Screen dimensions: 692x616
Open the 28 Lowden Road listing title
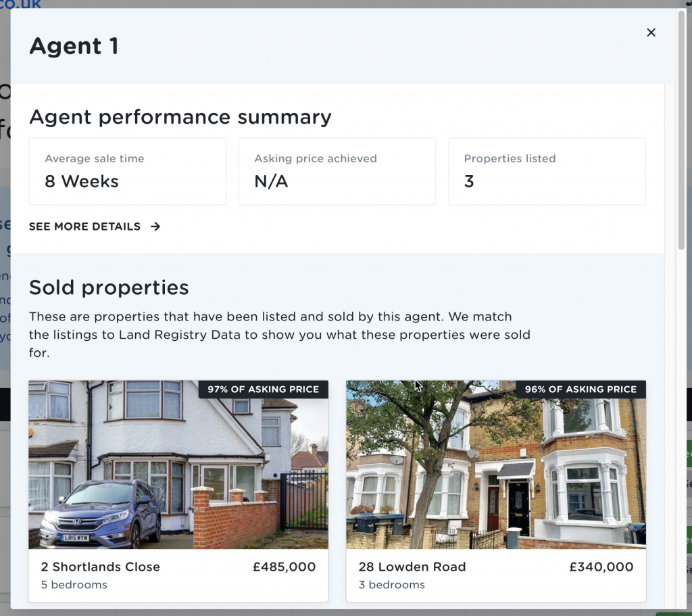(x=412, y=567)
